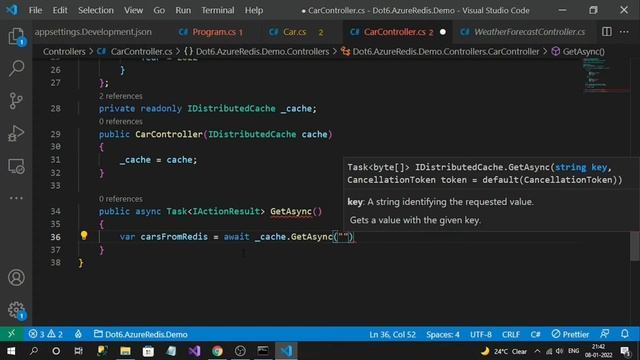The image size is (640, 360).
Task: Open the Remote Explorer view
Action: 16,166
